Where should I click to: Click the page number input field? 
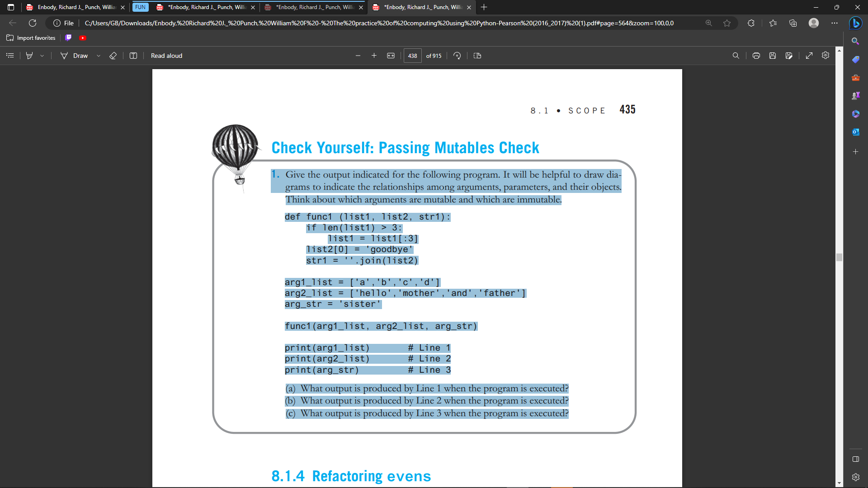pyautogui.click(x=412, y=56)
